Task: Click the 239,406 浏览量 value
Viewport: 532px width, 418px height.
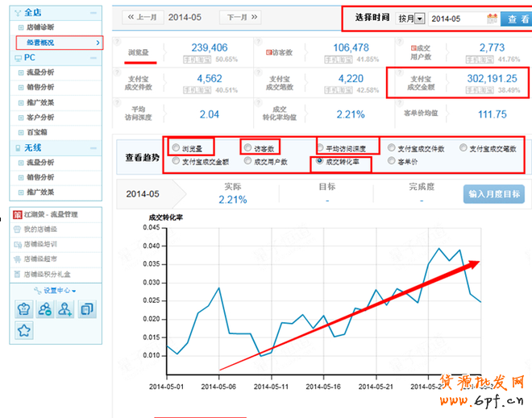Action: [210, 48]
